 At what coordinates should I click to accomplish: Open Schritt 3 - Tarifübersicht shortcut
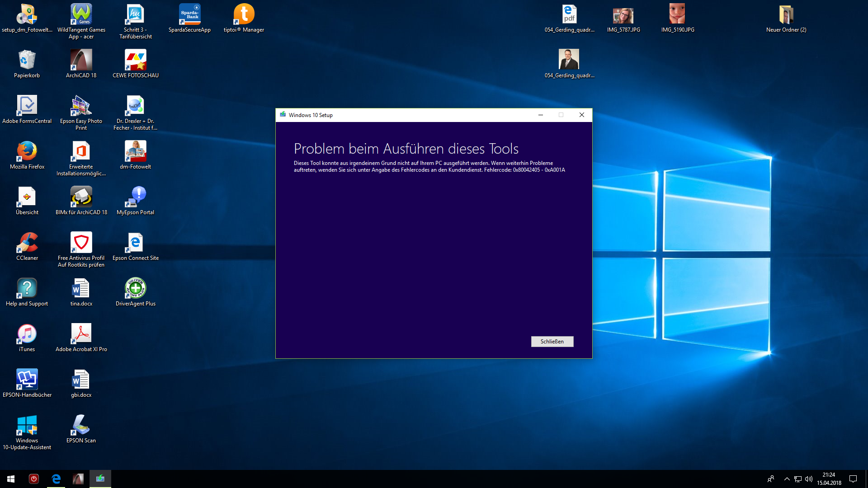136,22
